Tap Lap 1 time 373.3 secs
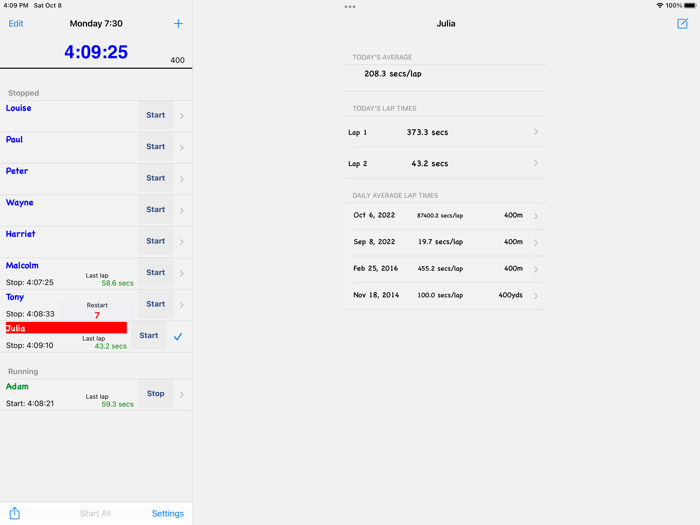 click(x=427, y=132)
